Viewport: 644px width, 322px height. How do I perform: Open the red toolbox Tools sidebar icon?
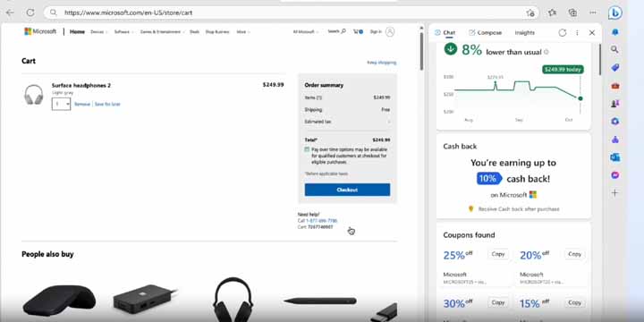(614, 86)
